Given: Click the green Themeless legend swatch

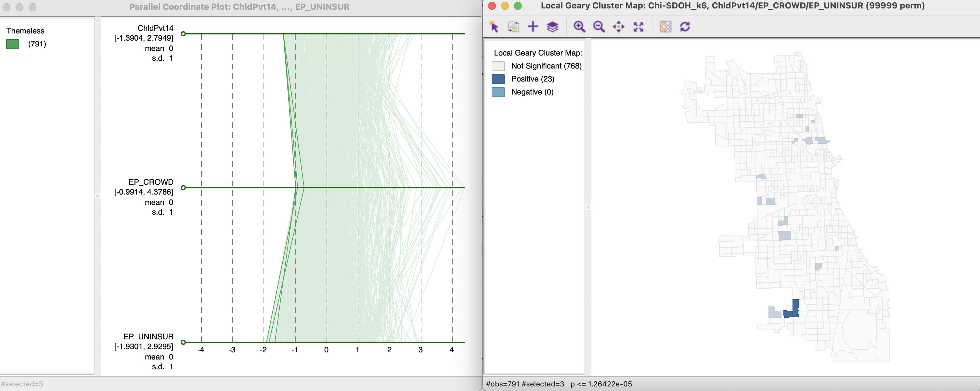Looking at the screenshot, I should click(x=13, y=44).
